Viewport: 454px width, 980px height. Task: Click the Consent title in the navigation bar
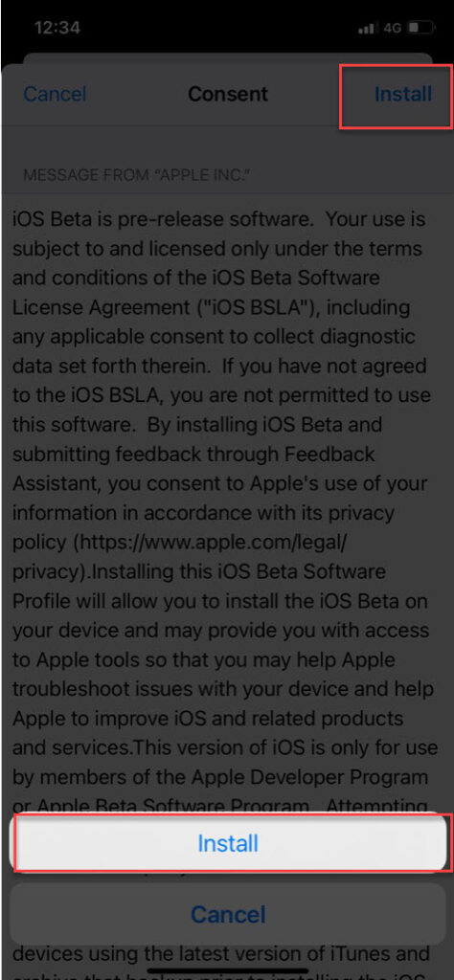(228, 95)
